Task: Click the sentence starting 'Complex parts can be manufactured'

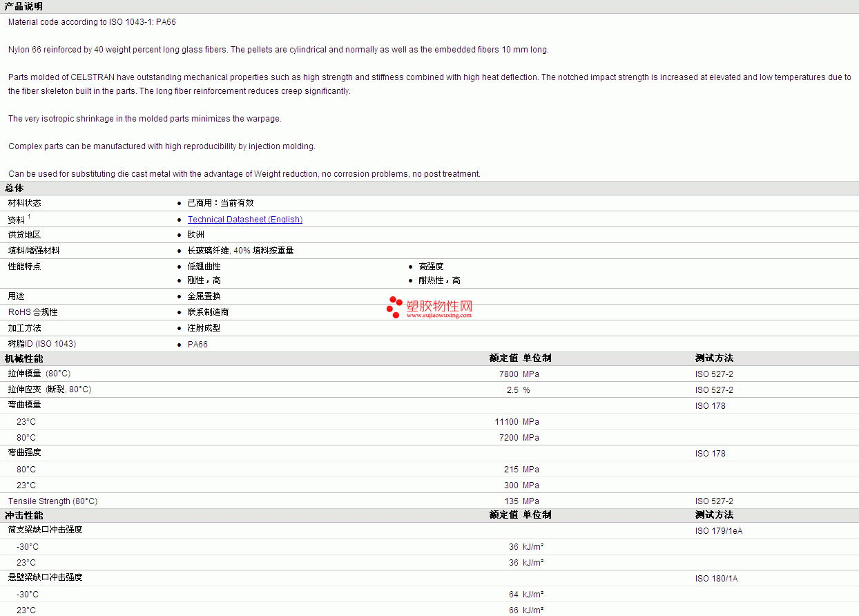Action: coord(162,146)
